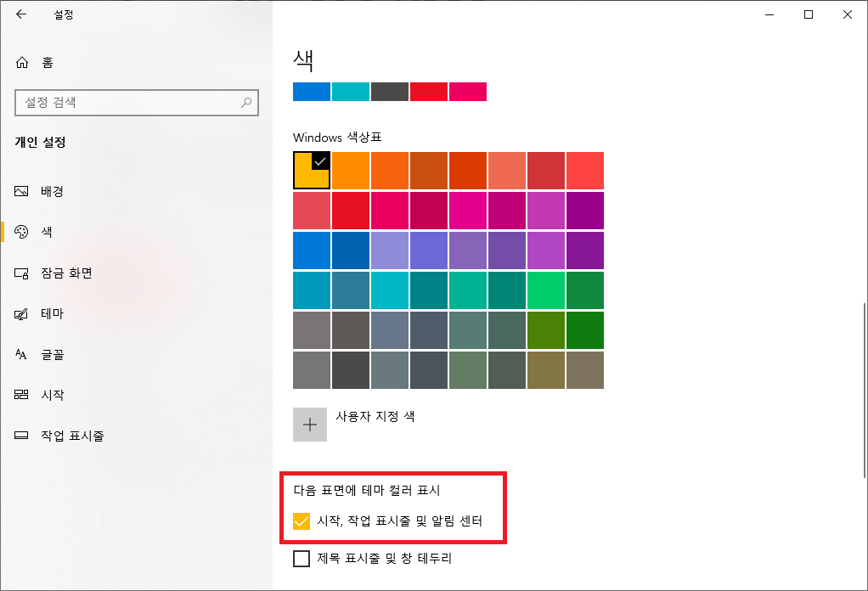The height and width of the screenshot is (591, 868).
Task: Select coral red swatch ending first row
Action: pyautogui.click(x=585, y=171)
